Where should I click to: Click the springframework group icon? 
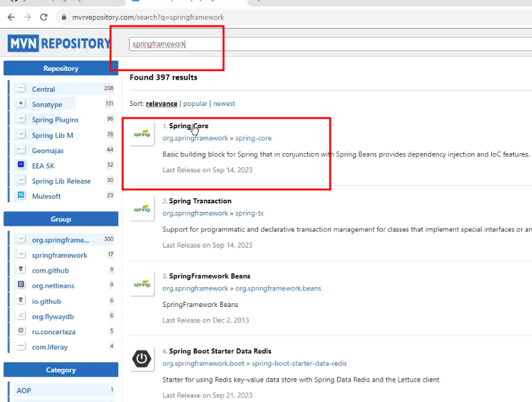[x=21, y=255]
